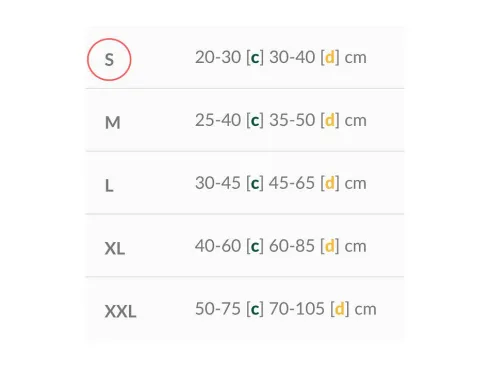Click the green [c] marker in L row

(255, 183)
